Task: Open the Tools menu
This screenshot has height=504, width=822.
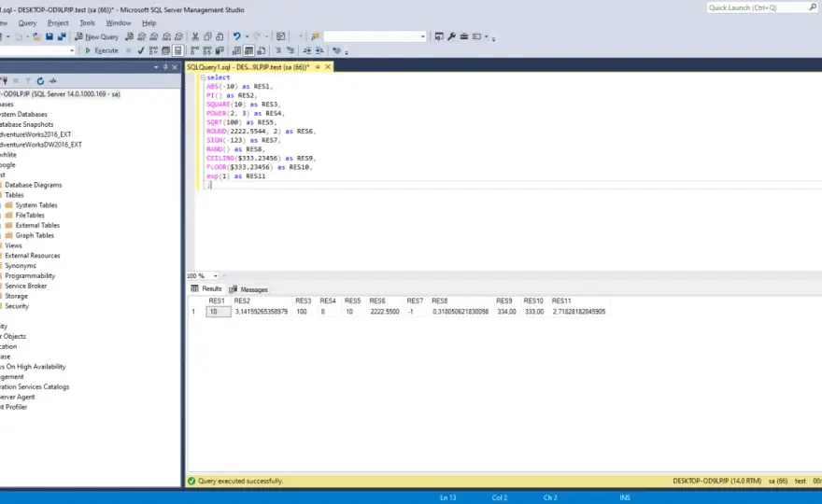Action: point(87,23)
